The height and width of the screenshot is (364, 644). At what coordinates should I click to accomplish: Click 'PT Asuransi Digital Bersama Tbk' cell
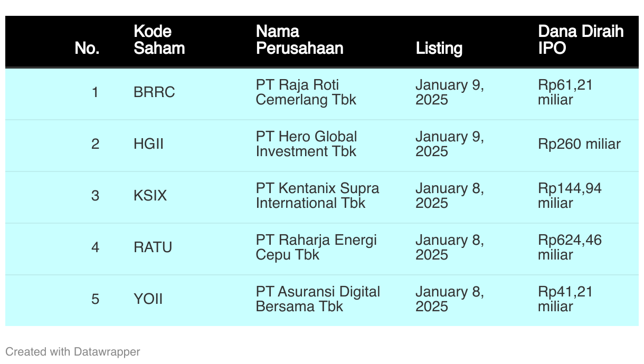pos(318,299)
